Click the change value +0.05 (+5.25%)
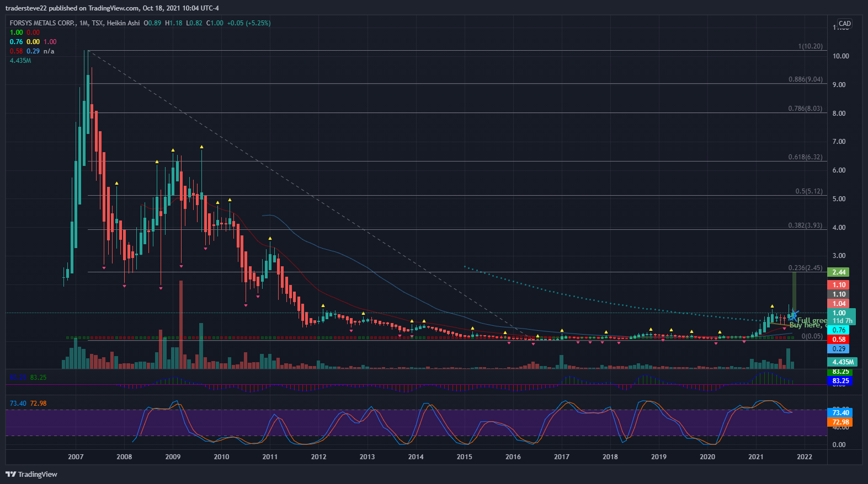 click(248, 23)
